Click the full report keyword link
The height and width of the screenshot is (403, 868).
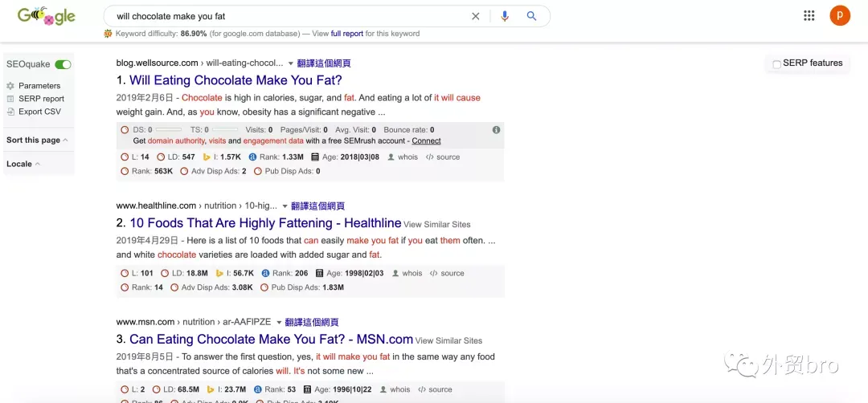(347, 34)
